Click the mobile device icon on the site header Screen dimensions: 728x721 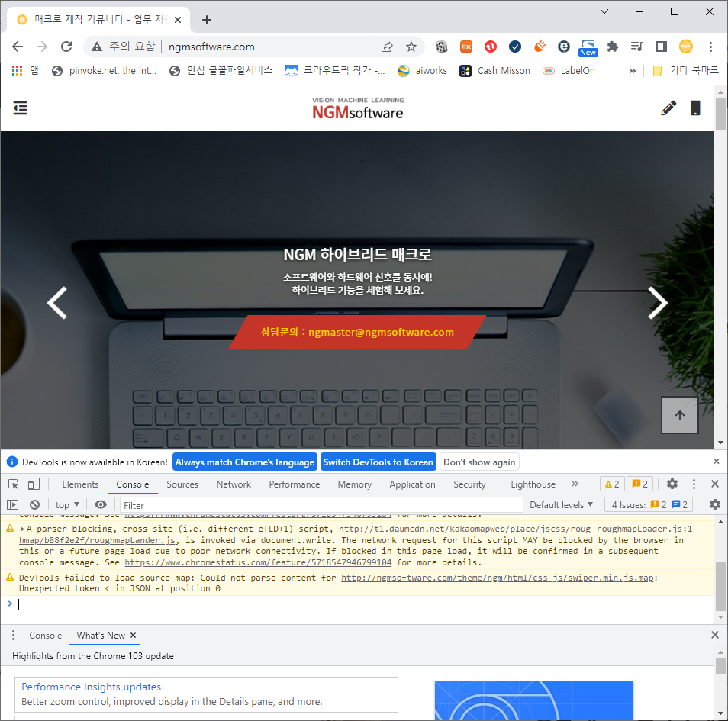click(695, 108)
